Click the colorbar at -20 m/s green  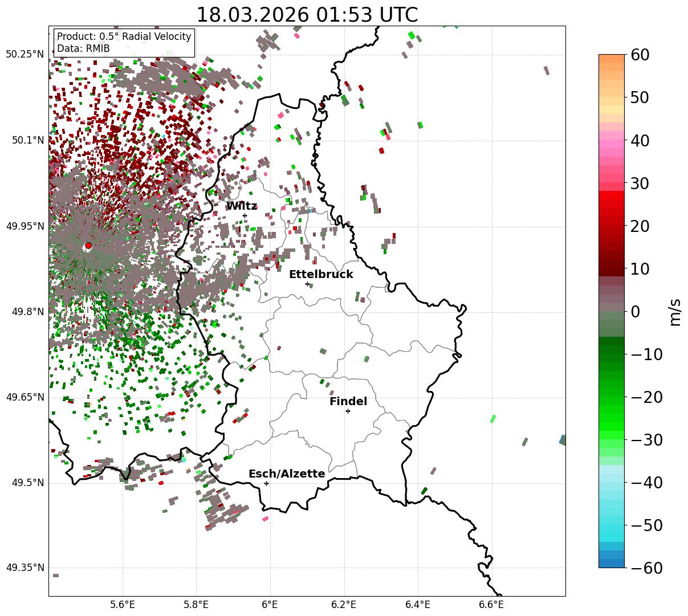[612, 397]
